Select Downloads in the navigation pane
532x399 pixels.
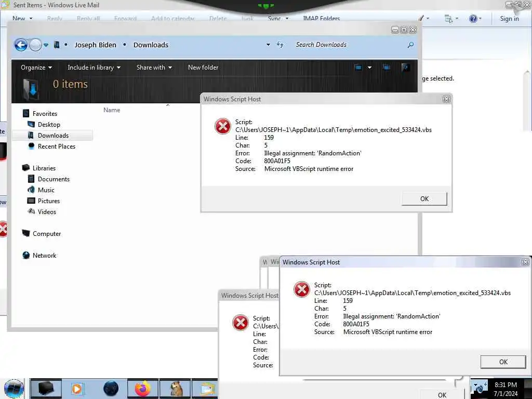54,136
